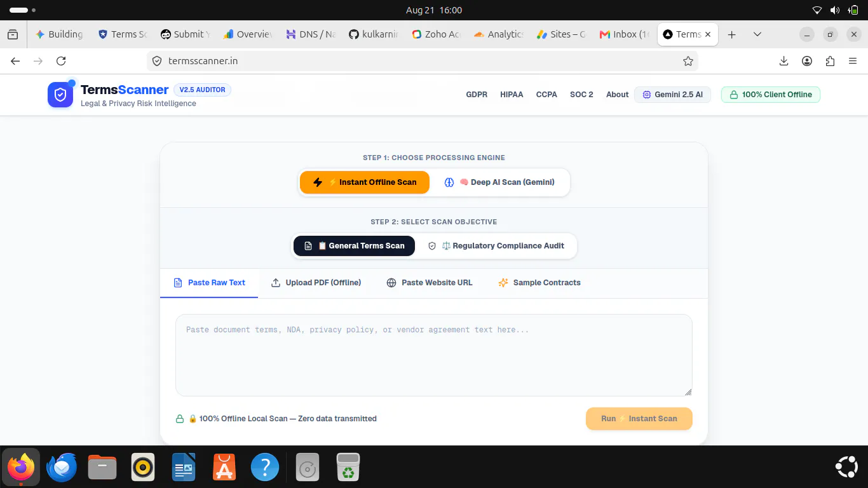This screenshot has height=488, width=868.
Task: Choose the General Terms Scan objective
Action: pos(354,246)
